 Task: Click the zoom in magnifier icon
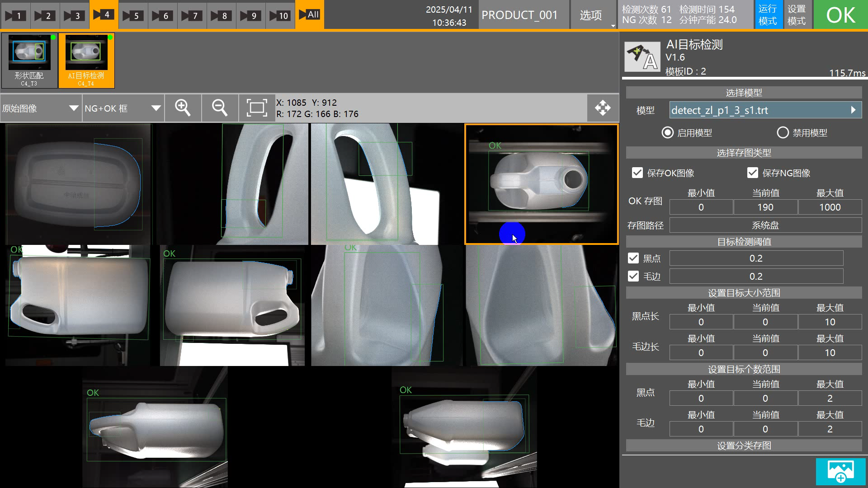click(x=183, y=108)
